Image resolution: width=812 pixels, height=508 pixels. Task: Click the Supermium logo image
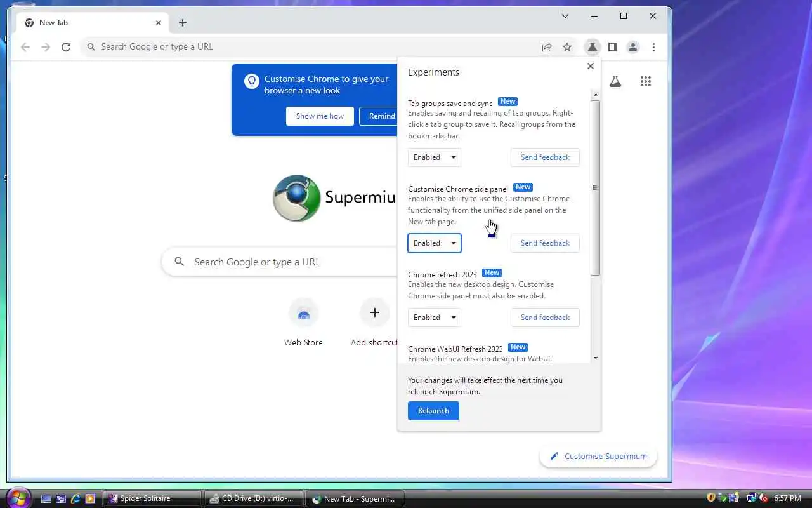(x=296, y=197)
